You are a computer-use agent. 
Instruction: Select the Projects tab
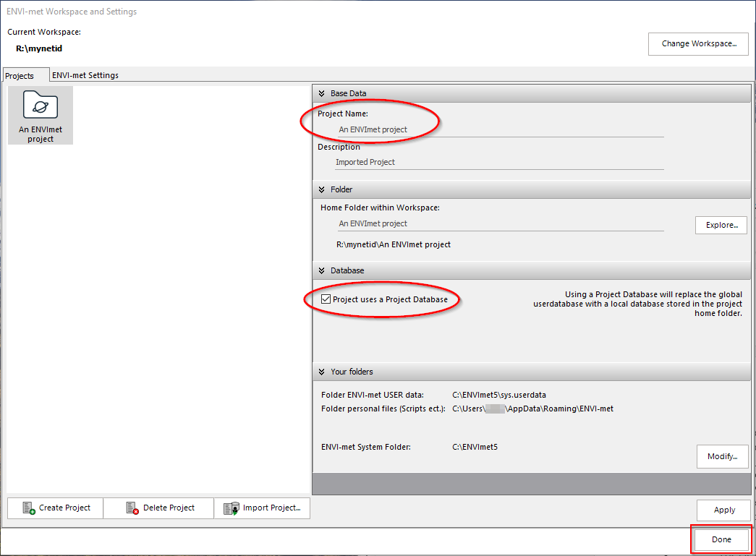click(20, 76)
